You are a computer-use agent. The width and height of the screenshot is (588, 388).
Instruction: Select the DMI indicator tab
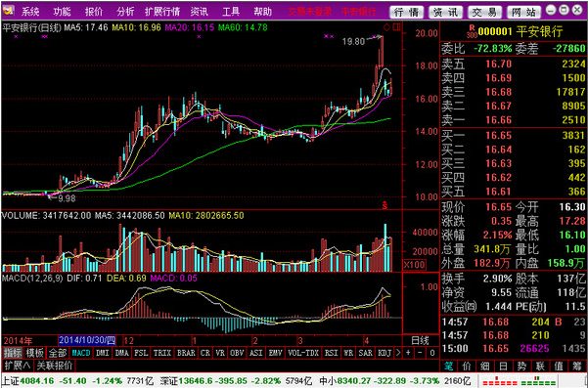(103, 353)
